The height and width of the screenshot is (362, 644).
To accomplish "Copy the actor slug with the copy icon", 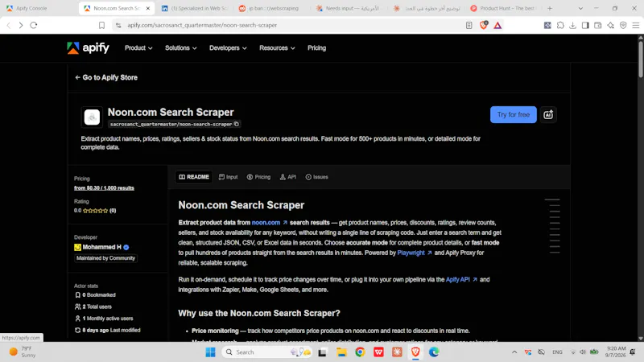I will coord(237,124).
